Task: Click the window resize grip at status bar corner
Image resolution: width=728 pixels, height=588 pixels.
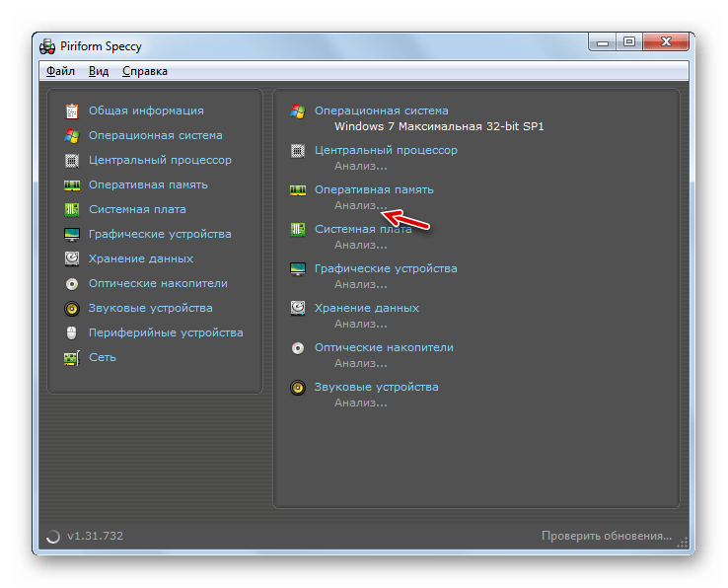Action: [683, 543]
